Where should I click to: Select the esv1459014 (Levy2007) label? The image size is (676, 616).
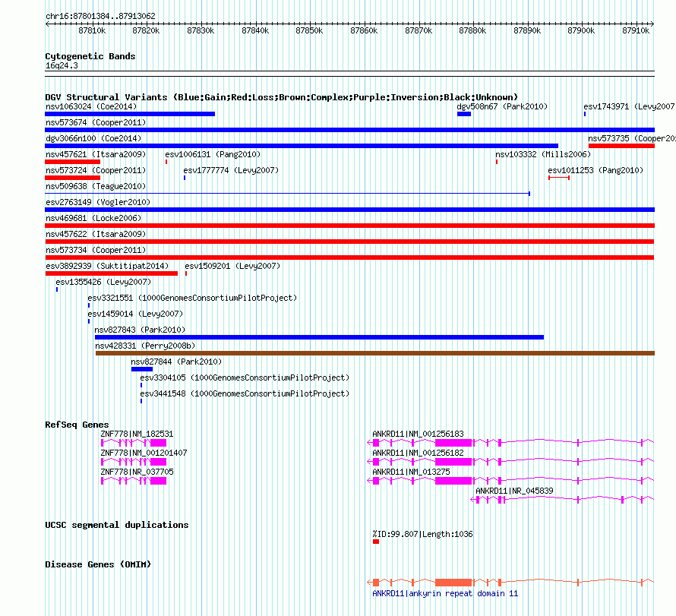[135, 314]
